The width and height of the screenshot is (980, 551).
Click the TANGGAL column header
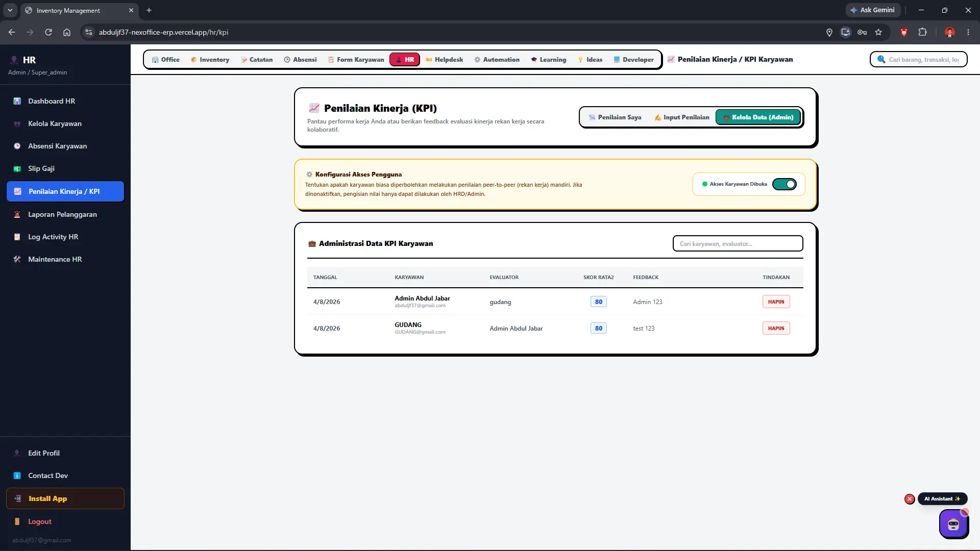[325, 278]
